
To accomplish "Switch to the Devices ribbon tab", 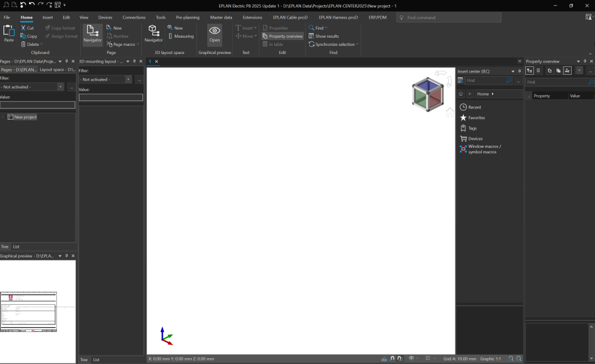I will tap(105, 17).
